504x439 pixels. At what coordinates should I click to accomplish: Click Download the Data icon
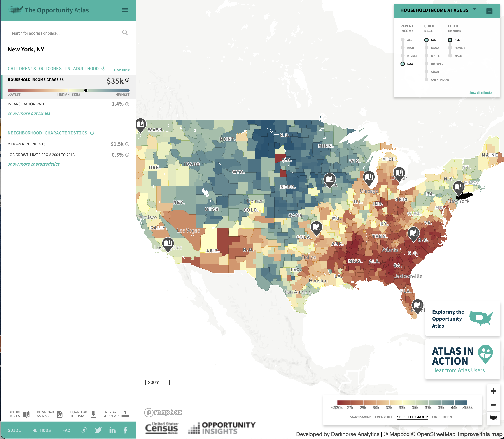93,414
